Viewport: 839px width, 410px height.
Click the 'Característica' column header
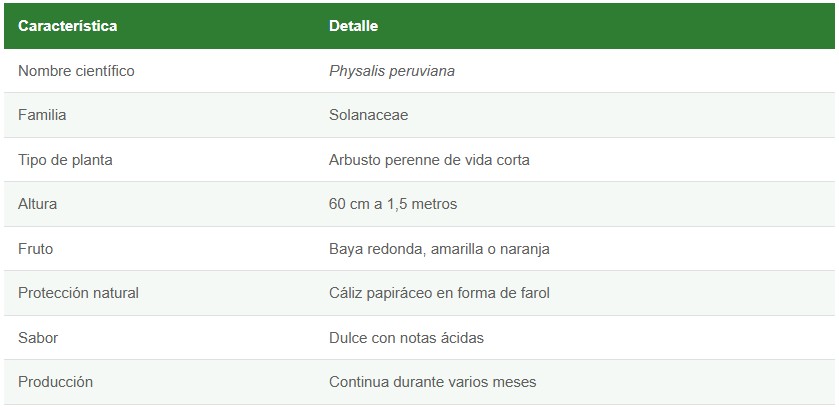pos(67,26)
